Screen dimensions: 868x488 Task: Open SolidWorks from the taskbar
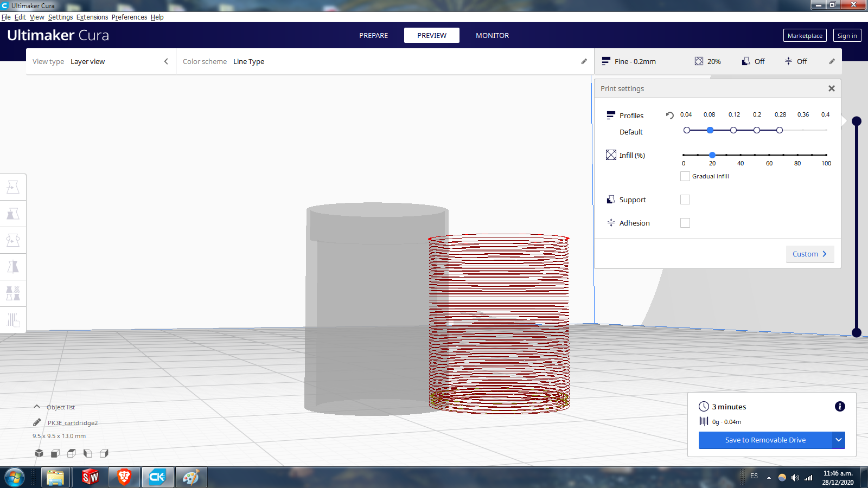click(x=90, y=477)
